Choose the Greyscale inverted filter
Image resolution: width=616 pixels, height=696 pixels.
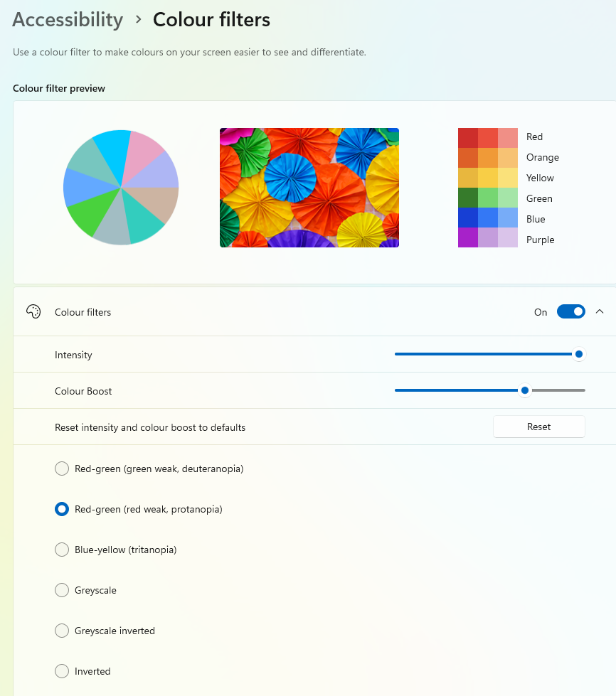click(62, 631)
